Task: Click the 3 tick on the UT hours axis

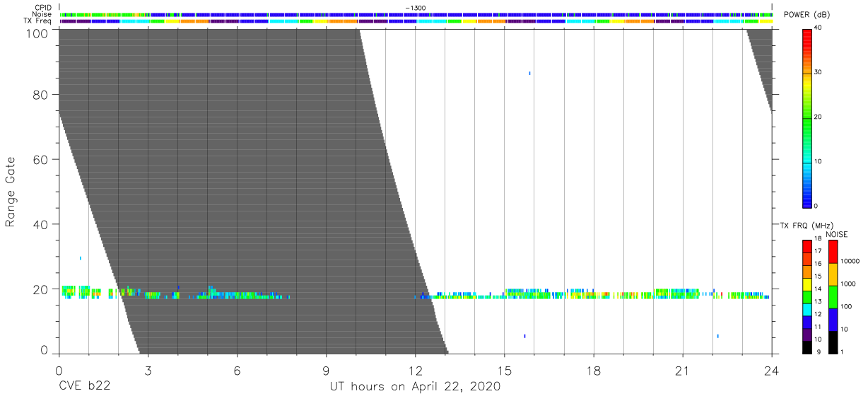Action: 148,371
